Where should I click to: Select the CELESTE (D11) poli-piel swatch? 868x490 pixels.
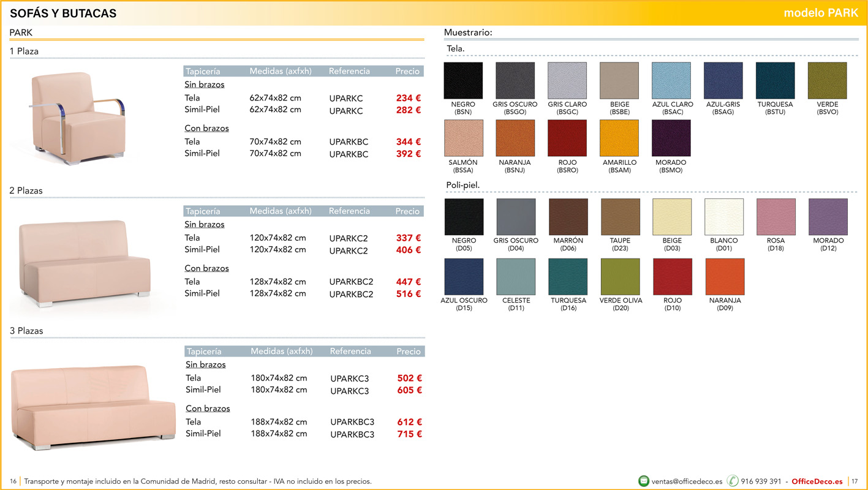coord(516,277)
